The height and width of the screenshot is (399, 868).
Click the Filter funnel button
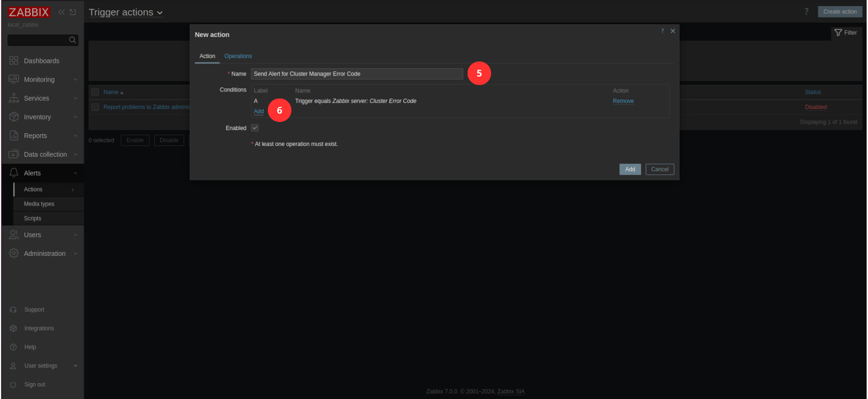[x=846, y=33]
